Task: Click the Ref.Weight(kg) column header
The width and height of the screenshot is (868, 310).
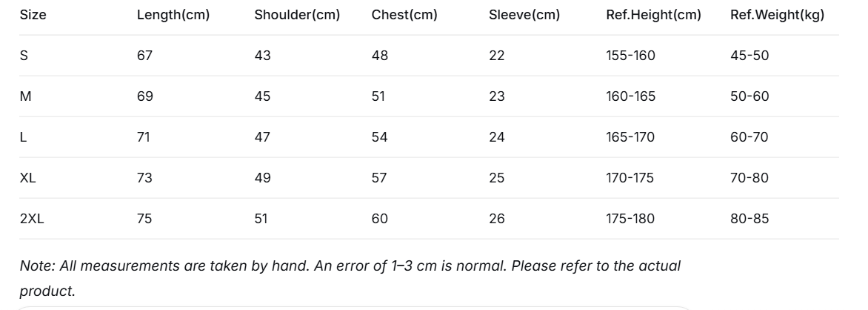Action: click(x=777, y=15)
